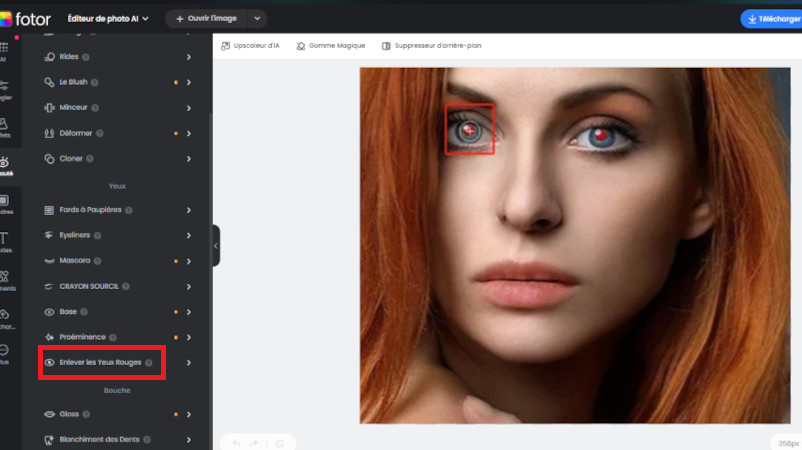The height and width of the screenshot is (450, 802).
Task: Click the undo arrow button
Action: [236, 443]
